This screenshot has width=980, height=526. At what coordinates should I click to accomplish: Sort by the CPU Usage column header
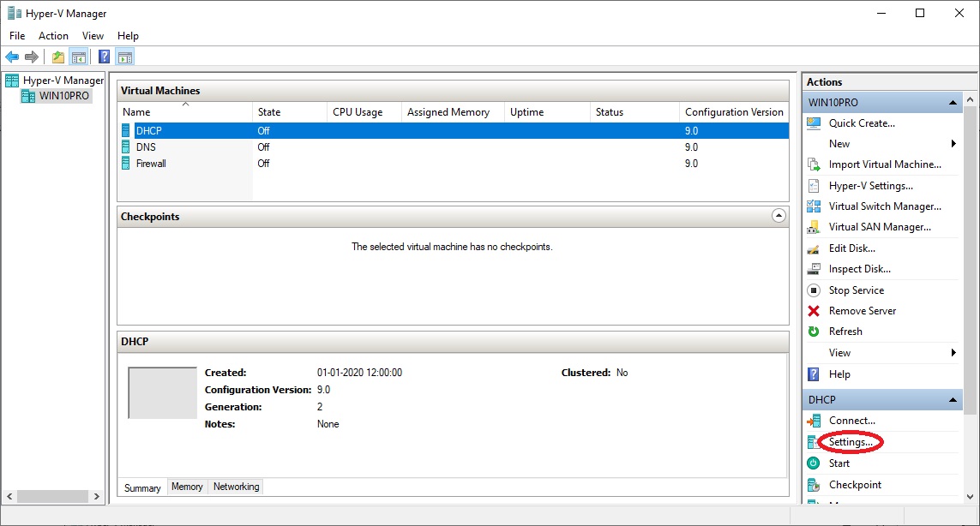pyautogui.click(x=364, y=112)
